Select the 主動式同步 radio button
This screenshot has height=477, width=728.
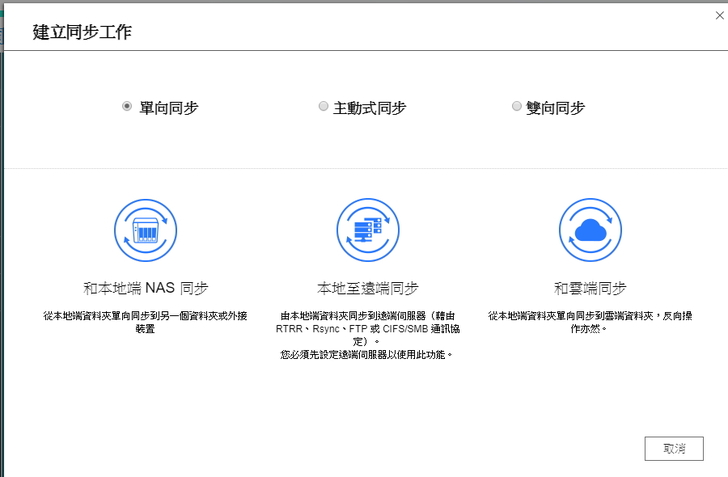[323, 106]
